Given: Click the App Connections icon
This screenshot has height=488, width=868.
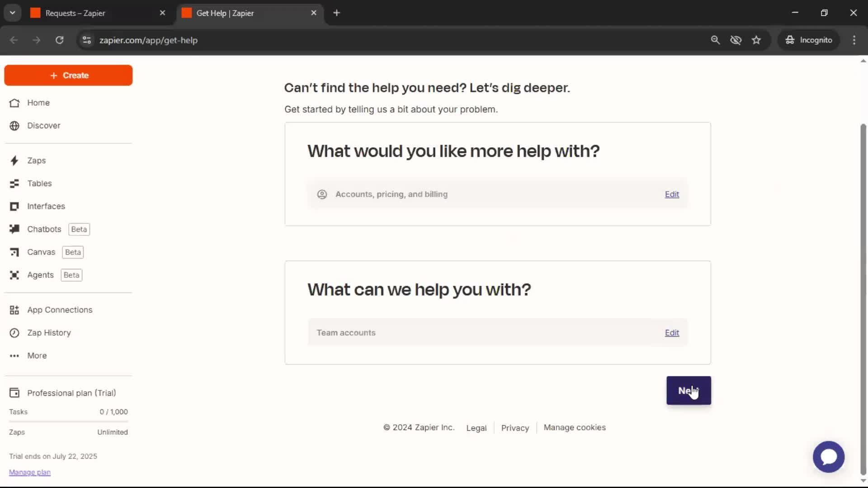Looking at the screenshot, I should tap(14, 310).
